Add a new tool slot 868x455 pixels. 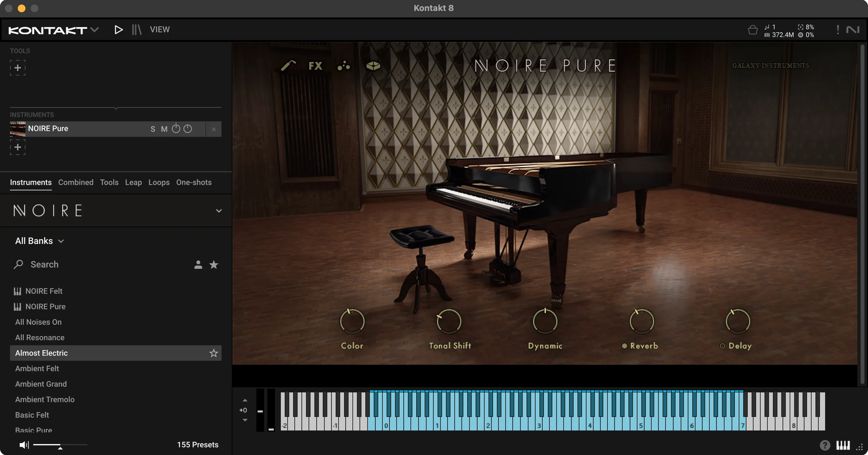click(x=18, y=68)
